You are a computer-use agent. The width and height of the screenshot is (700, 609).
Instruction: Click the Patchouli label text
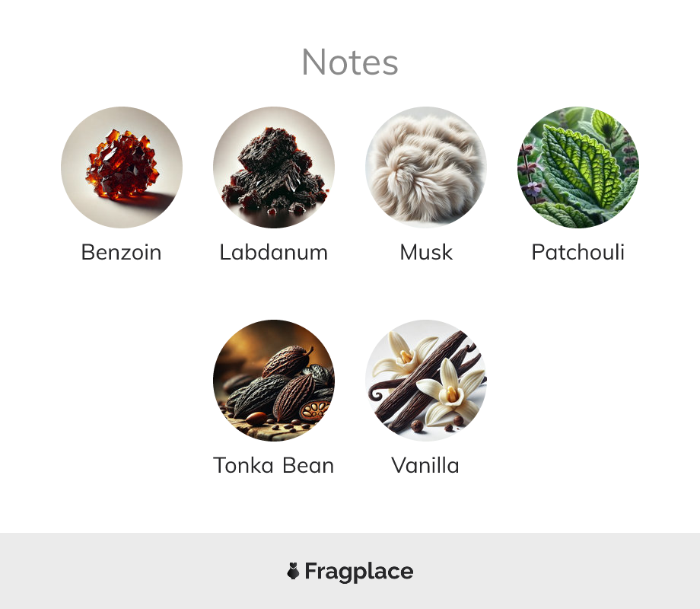coord(578,253)
